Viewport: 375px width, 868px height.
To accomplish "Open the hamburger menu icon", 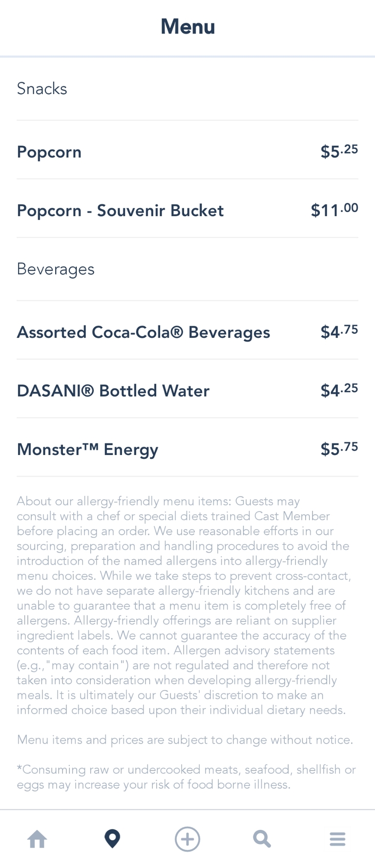I will [337, 839].
